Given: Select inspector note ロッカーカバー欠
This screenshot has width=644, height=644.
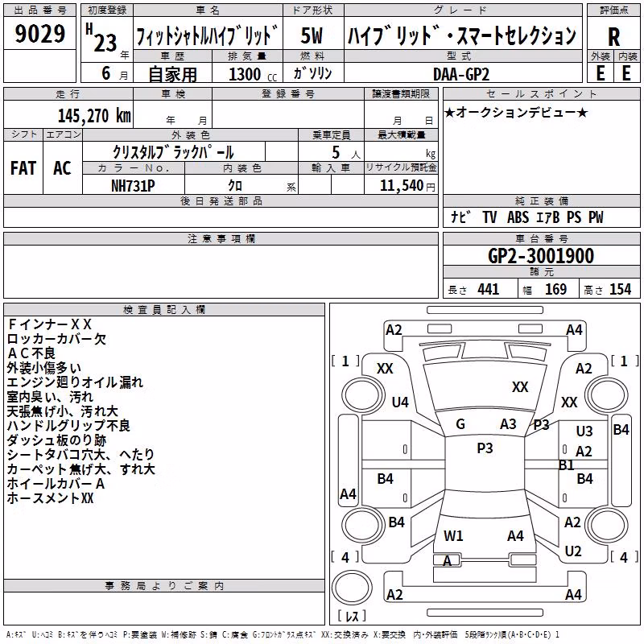Looking at the screenshot, I should [x=56, y=339].
